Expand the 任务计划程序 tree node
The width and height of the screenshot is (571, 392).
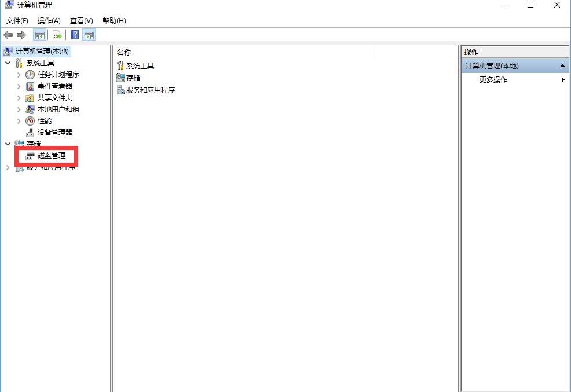[x=19, y=75]
